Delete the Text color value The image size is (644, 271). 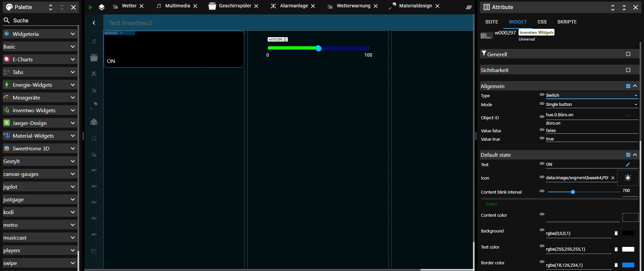point(616,249)
